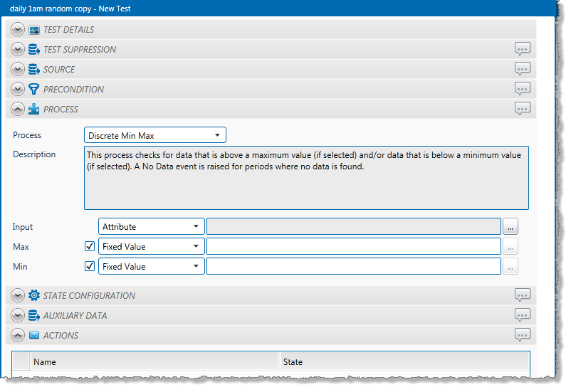
Task: Click the Process section comment bubble icon
Action: point(523,109)
